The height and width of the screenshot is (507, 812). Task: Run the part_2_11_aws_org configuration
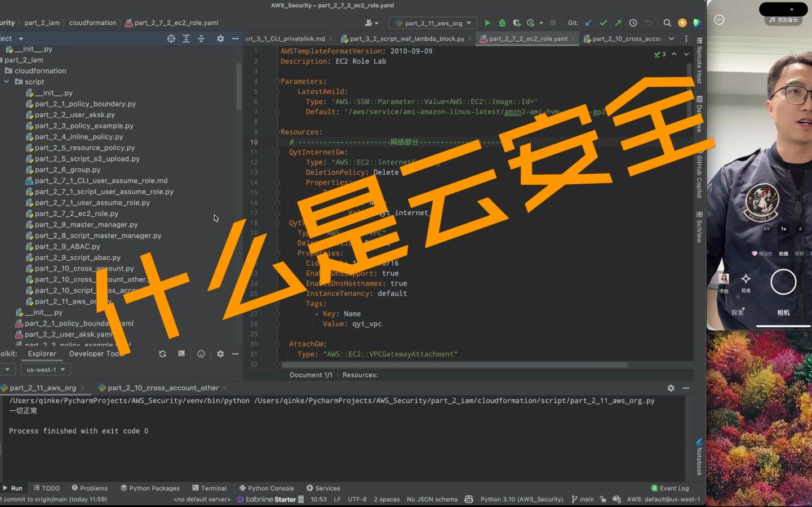pos(487,23)
